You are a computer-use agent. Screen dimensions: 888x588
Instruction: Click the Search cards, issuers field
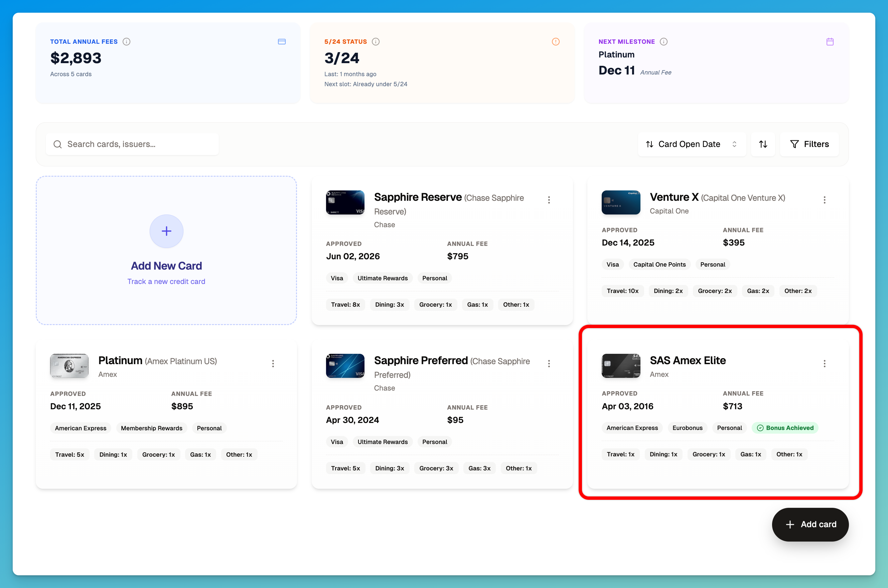coord(132,144)
